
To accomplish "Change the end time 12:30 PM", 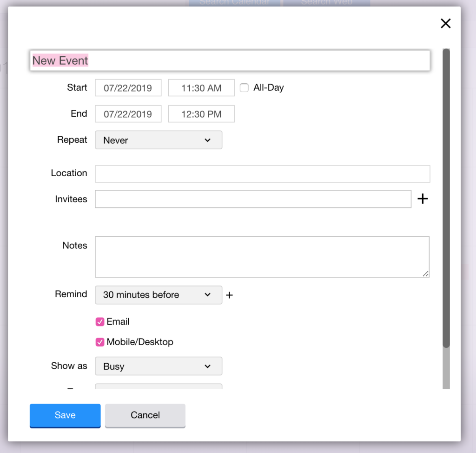I will coord(201,114).
